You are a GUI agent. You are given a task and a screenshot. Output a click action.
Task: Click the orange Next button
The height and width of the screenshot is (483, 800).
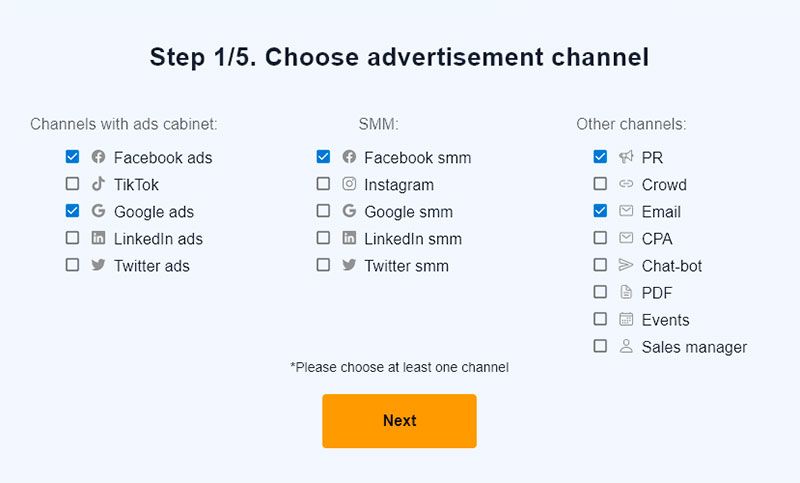(399, 421)
